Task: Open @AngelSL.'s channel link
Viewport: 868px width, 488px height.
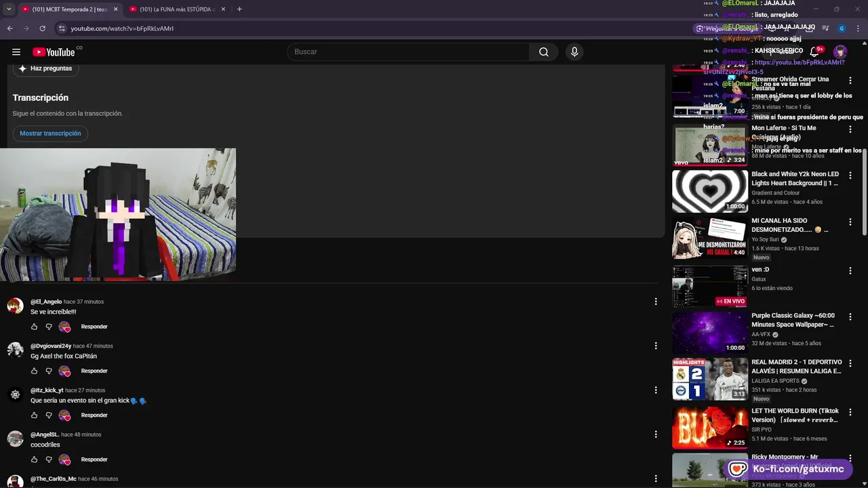Action: click(x=45, y=434)
